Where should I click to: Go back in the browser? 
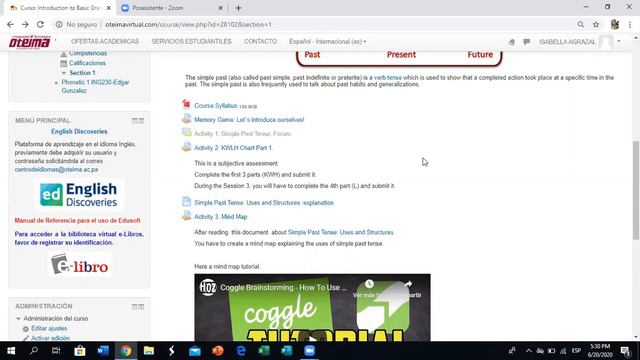coord(10,24)
